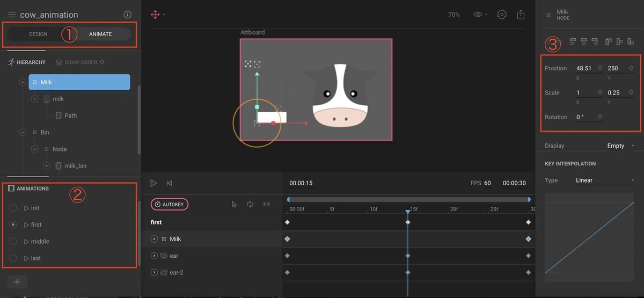This screenshot has height=298, width=644.
Task: Collapse the milk_bin chevron
Action: click(x=47, y=166)
